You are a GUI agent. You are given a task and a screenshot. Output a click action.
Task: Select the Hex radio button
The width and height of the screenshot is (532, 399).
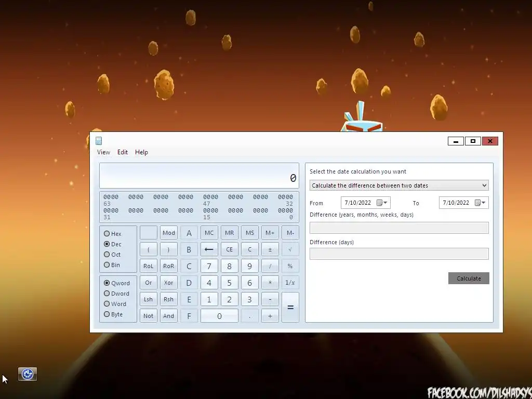pos(107,233)
